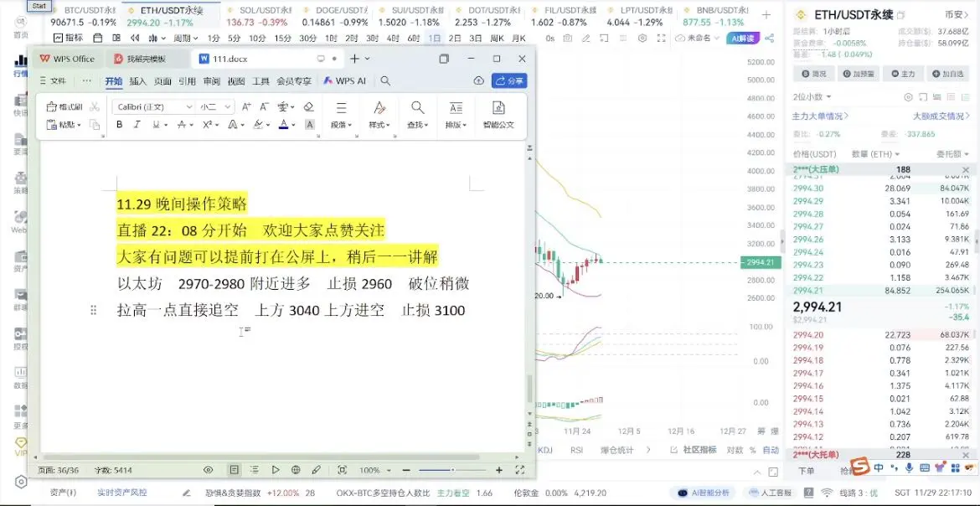Open the 2位小数 decimals dropdown
This screenshot has height=506, width=980.
coord(812,96)
